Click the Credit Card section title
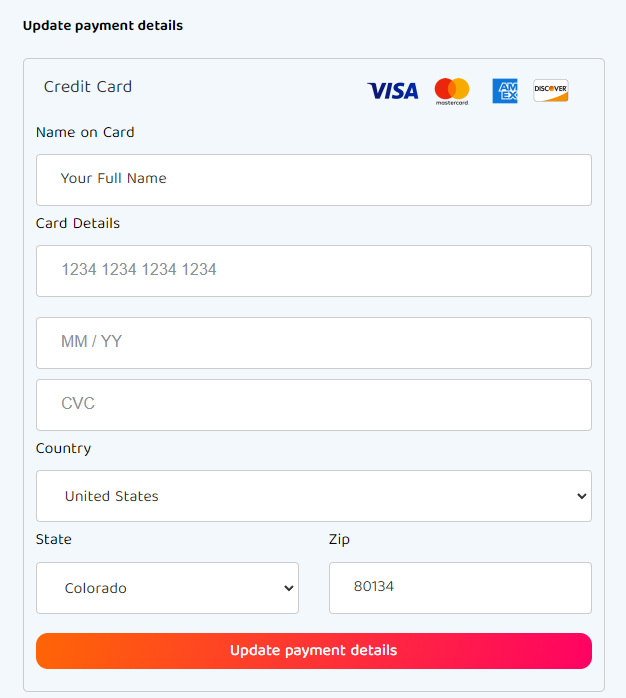 tap(88, 87)
